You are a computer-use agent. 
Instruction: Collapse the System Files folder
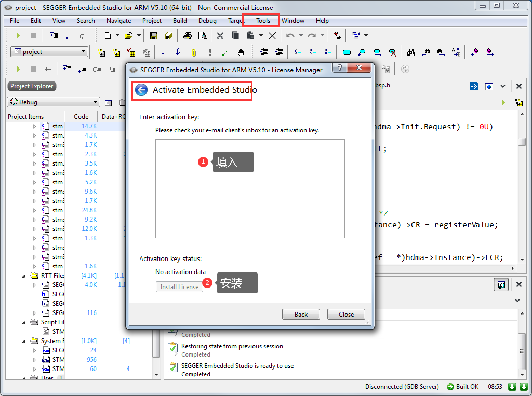coord(23,342)
